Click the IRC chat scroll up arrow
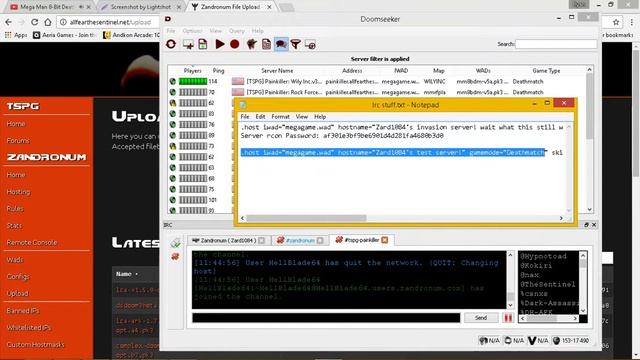The image size is (640, 360). [510, 255]
